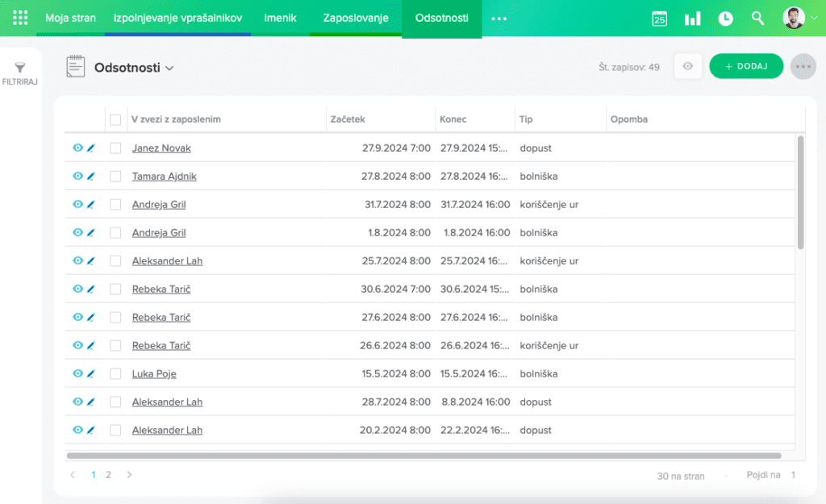Expand the Odsotnosti title dropdown
This screenshot has width=826, height=504.
[x=169, y=69]
